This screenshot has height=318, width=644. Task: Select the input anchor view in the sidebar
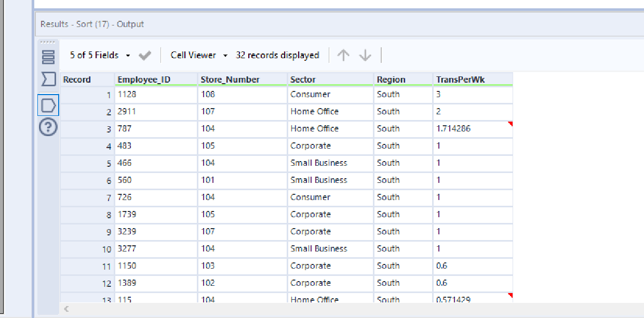[x=48, y=80]
